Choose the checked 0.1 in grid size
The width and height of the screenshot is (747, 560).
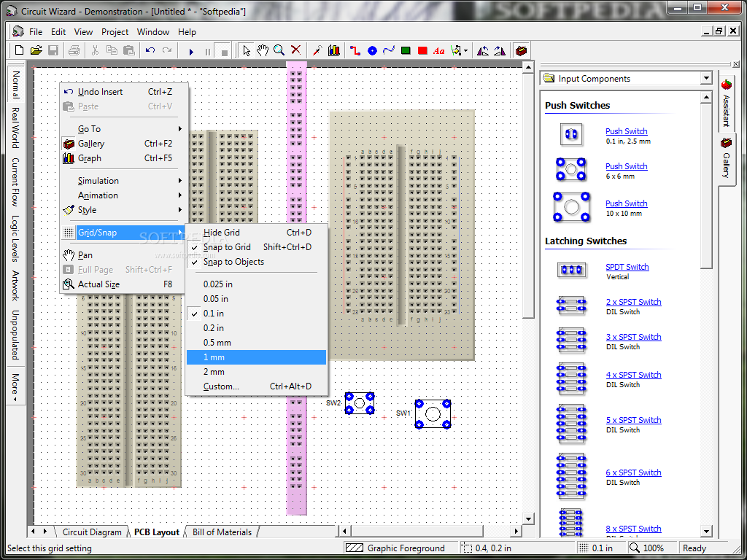(x=256, y=314)
